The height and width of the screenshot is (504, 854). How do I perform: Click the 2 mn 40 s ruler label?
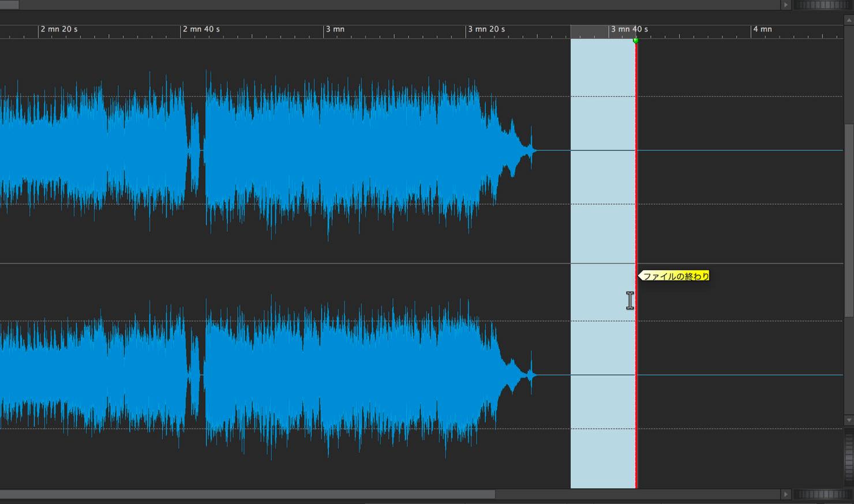(201, 29)
